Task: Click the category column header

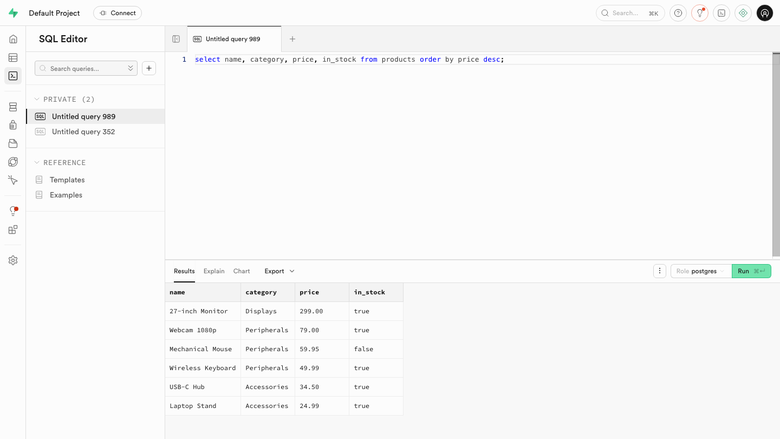Action: tap(268, 292)
